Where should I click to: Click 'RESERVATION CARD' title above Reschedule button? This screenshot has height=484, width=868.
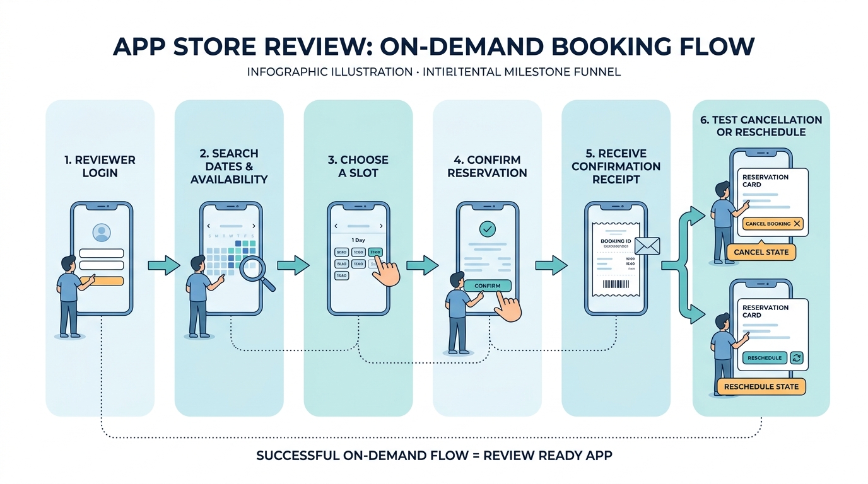(x=765, y=311)
